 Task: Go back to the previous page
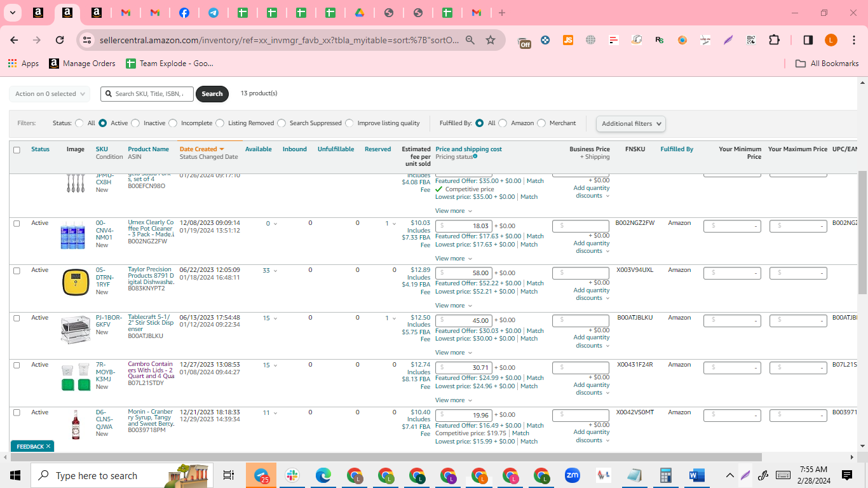(14, 40)
